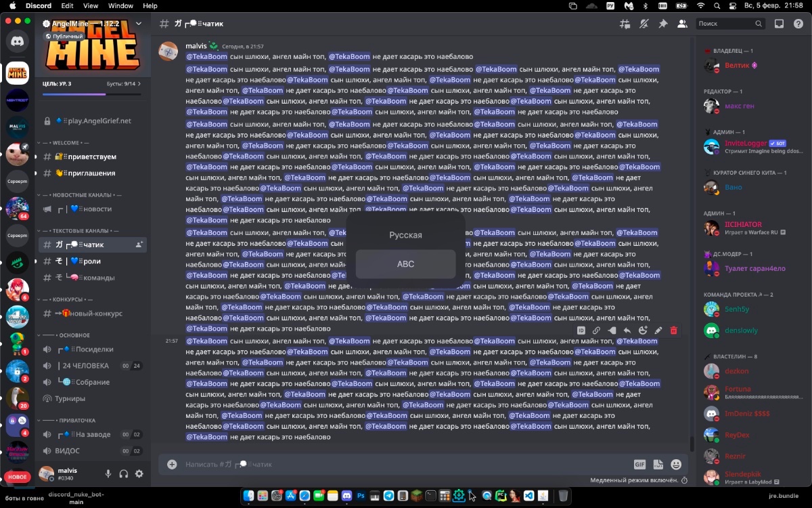This screenshot has height=508, width=812.
Task: Delete the message with red trash icon
Action: pyautogui.click(x=673, y=331)
